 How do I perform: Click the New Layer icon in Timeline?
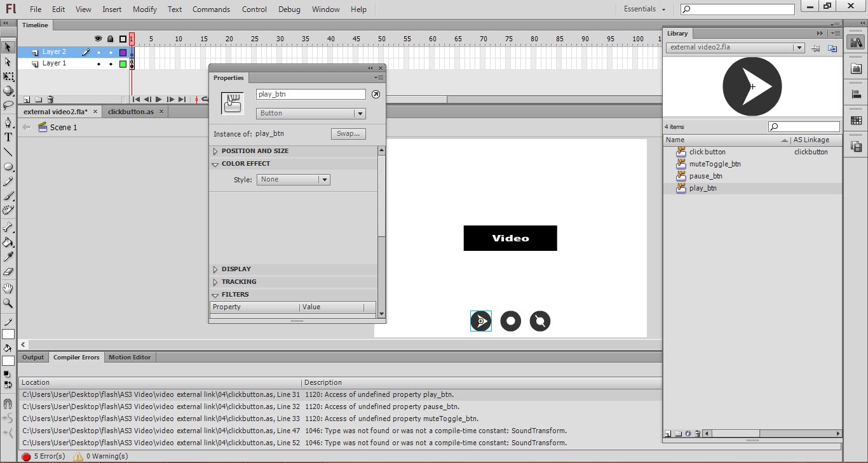click(x=27, y=100)
